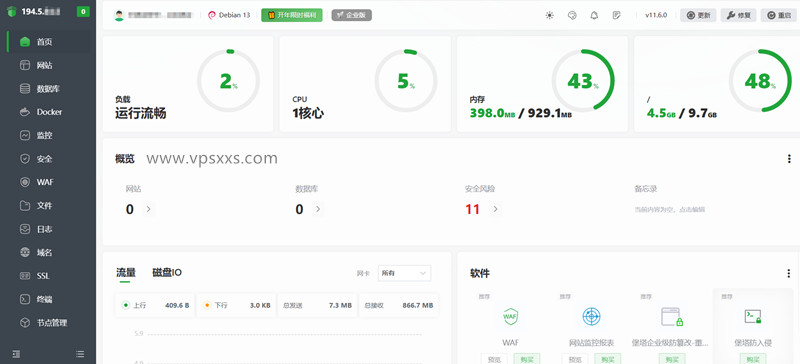Switch to the 流量 traffic tab
Screen dimensions: 800x364
[126, 273]
